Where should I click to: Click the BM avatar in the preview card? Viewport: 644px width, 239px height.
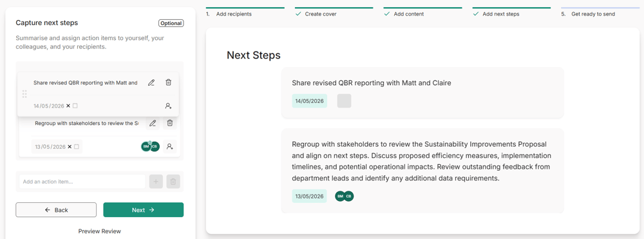(340, 196)
